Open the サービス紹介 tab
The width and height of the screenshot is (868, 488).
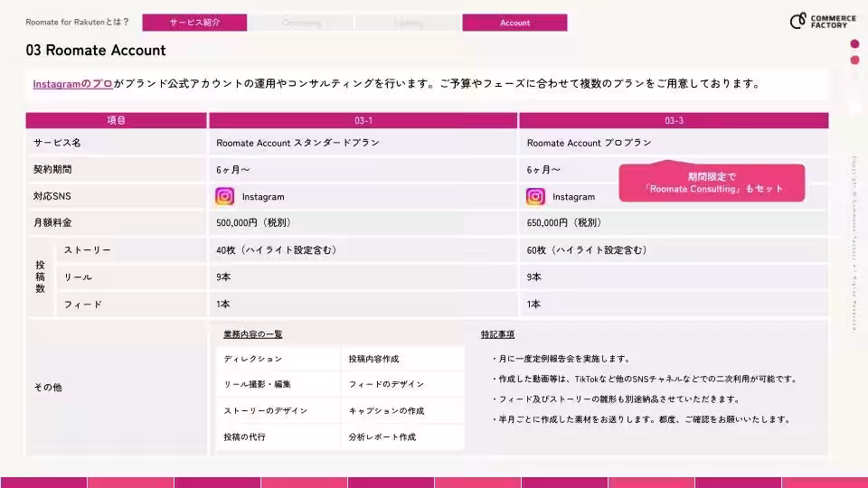point(194,23)
